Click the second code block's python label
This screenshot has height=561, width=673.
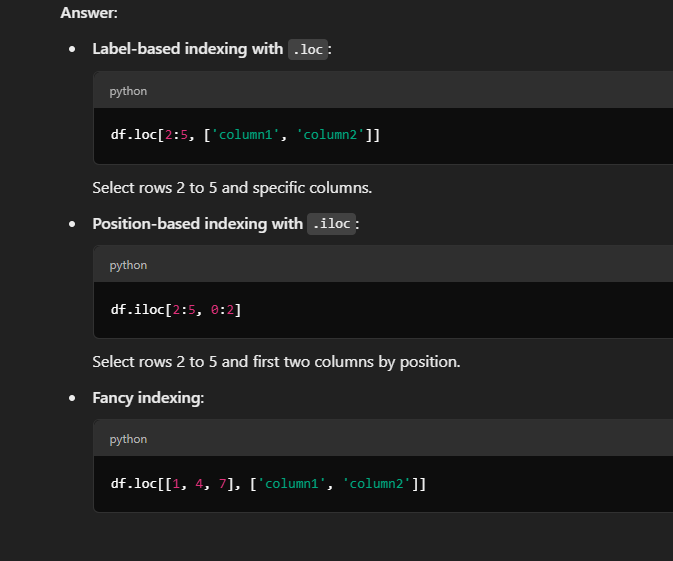click(x=128, y=265)
